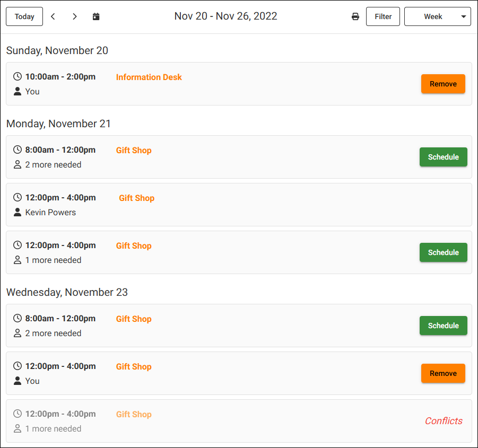Go to previous week with the left chevron

(x=53, y=16)
